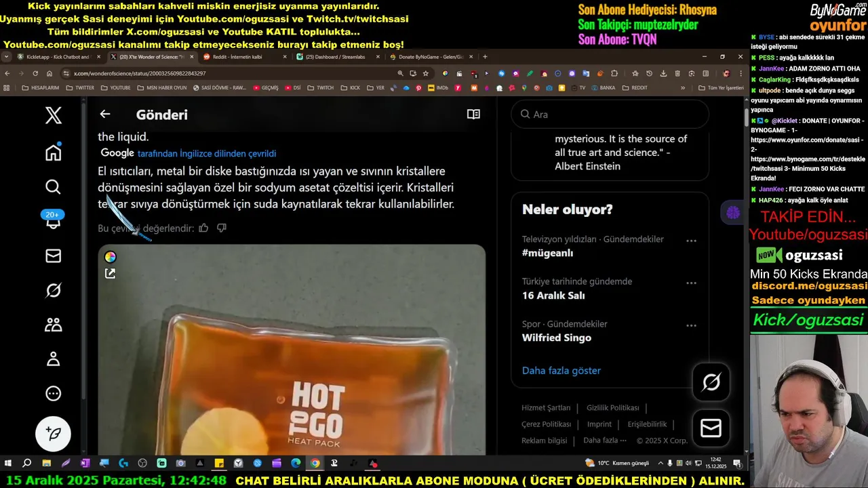The image size is (868, 488).
Task: Open Grok icon in left sidebar
Action: click(53, 290)
